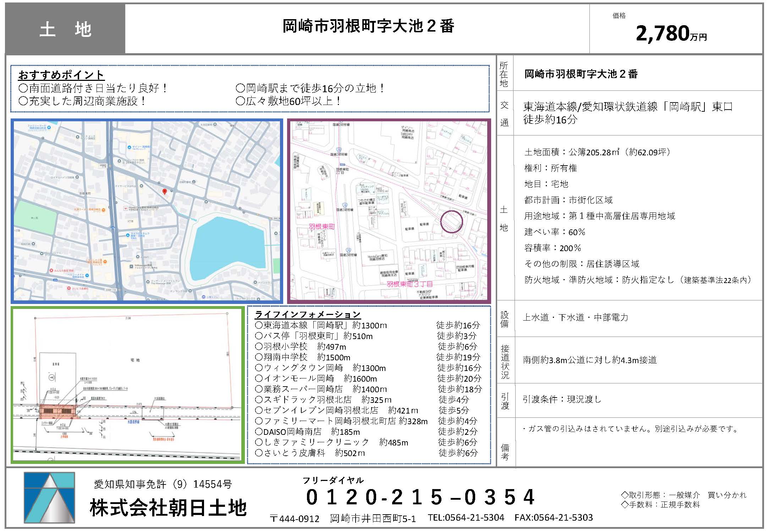Screen dimensions: 769x532
Task: Click the gray 土地 category header block
Action: point(65,29)
